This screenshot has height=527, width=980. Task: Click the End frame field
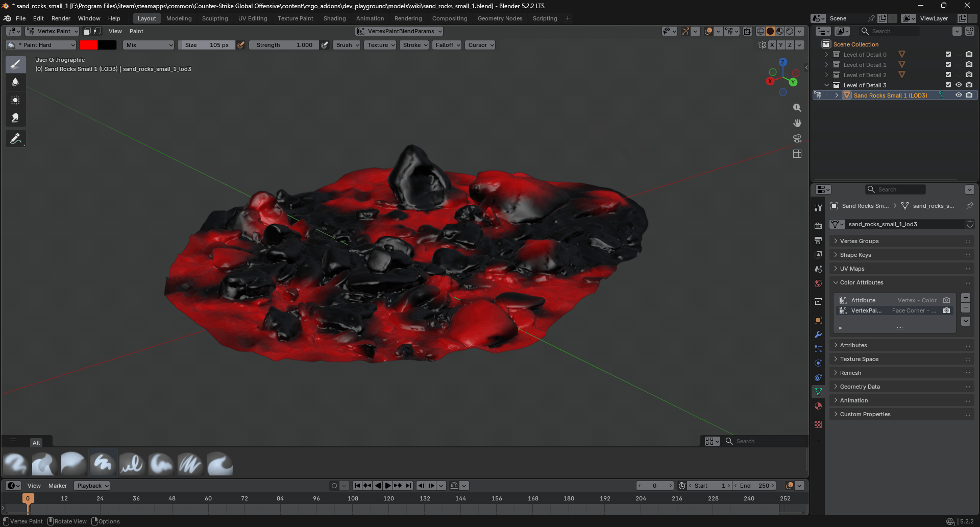click(754, 486)
